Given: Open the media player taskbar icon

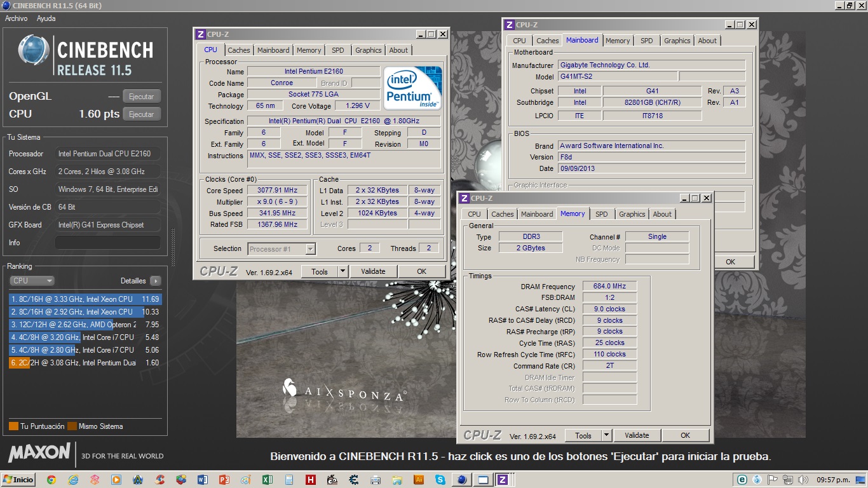Looking at the screenshot, I should point(116,480).
